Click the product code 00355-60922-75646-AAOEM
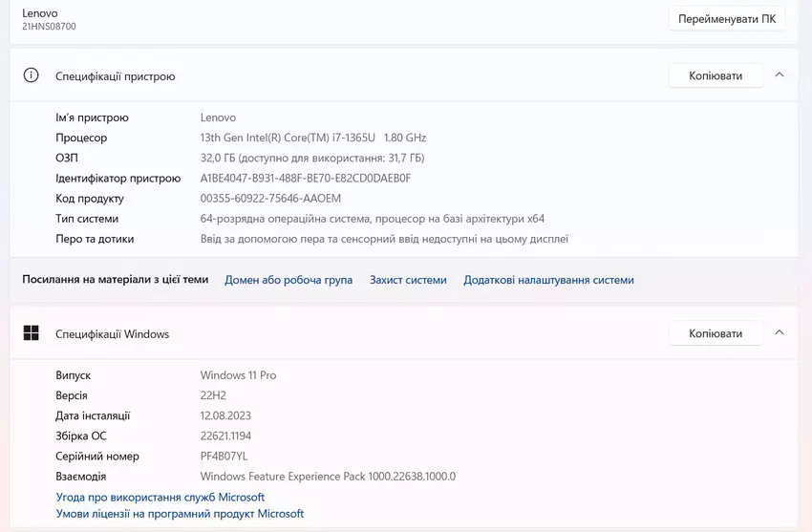 (x=270, y=199)
